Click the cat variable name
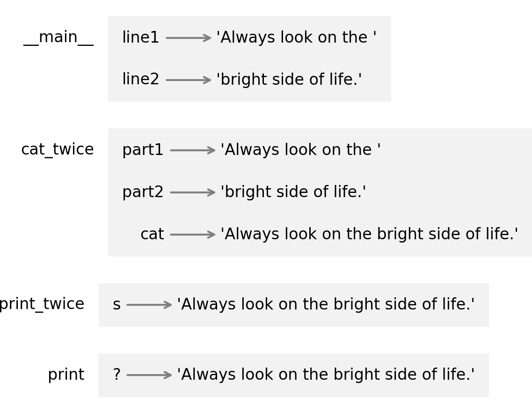Image resolution: width=532 pixels, height=413 pixels. pyautogui.click(x=152, y=235)
